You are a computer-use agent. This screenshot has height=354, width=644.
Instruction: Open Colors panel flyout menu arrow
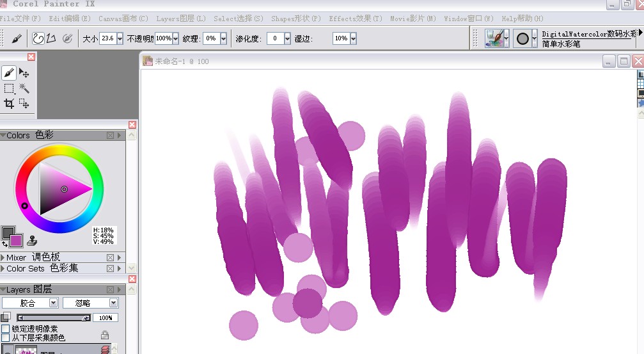tap(120, 135)
